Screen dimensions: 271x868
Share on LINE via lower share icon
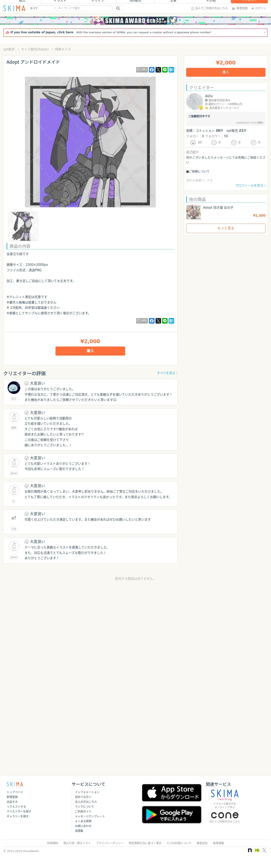(x=165, y=321)
